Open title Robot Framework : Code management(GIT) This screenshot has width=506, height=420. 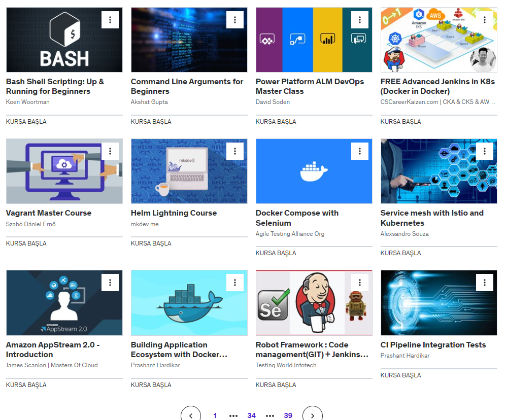(312, 349)
